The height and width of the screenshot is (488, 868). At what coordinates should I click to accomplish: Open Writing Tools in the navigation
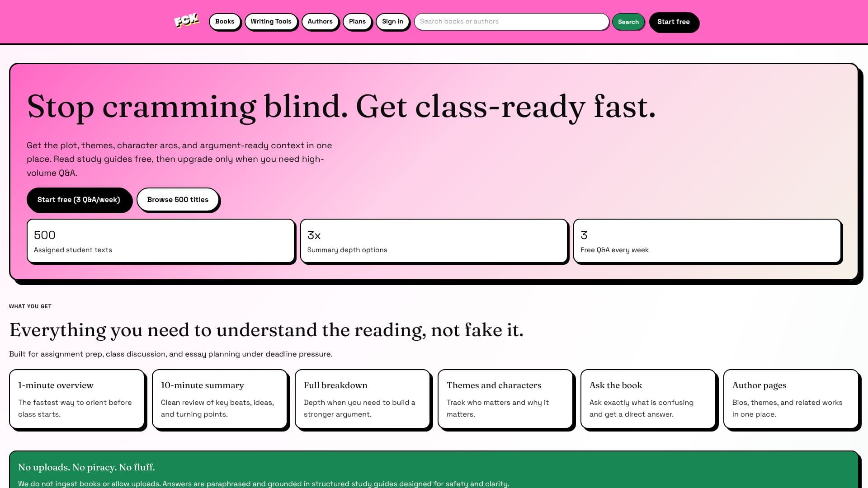(x=271, y=22)
